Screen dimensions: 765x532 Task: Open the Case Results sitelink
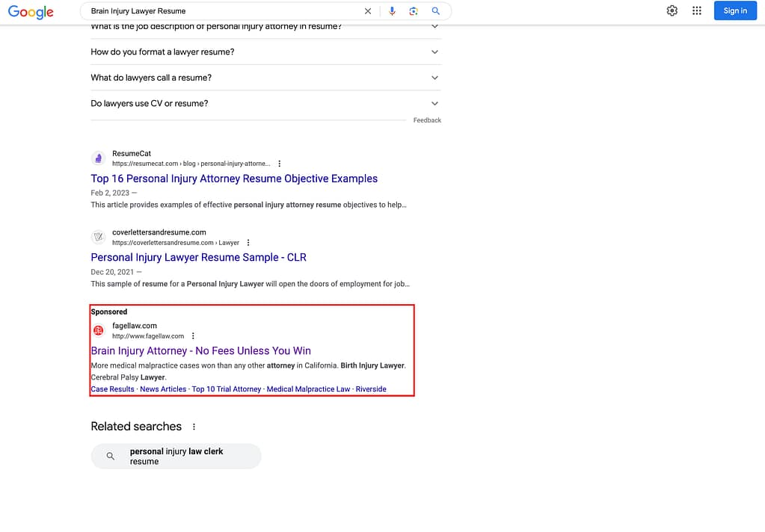pyautogui.click(x=113, y=389)
